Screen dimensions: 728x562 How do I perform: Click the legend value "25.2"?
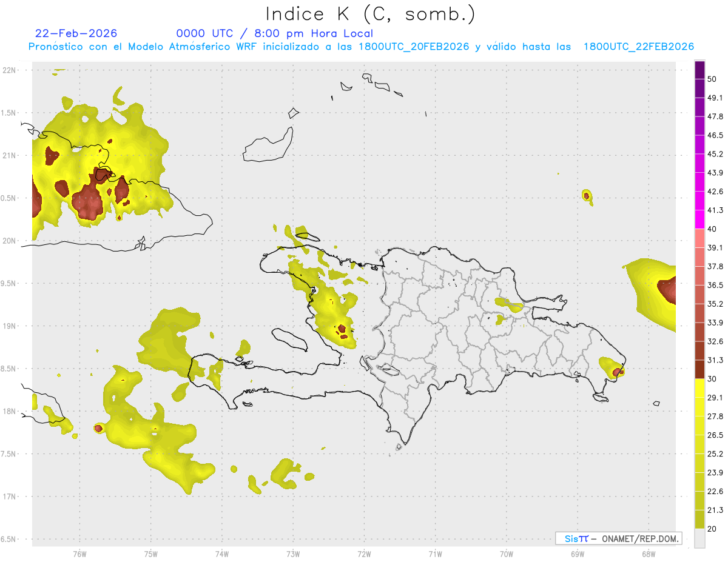click(x=716, y=454)
